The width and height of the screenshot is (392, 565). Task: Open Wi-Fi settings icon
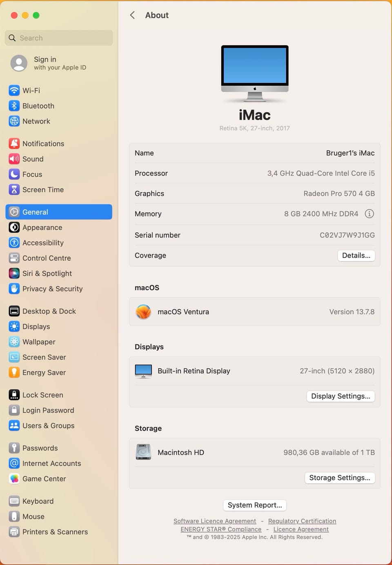tap(14, 90)
